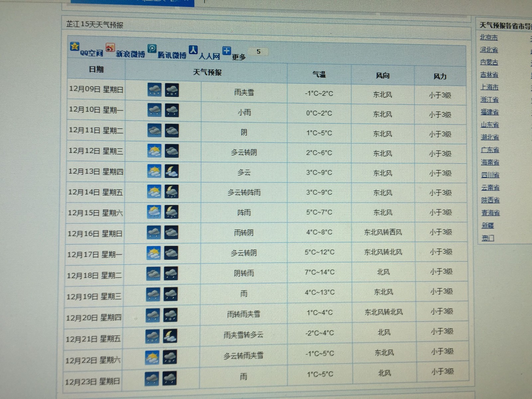Click daytime overcast icon for 12月11日
The height and width of the screenshot is (399, 532).
coord(155,131)
